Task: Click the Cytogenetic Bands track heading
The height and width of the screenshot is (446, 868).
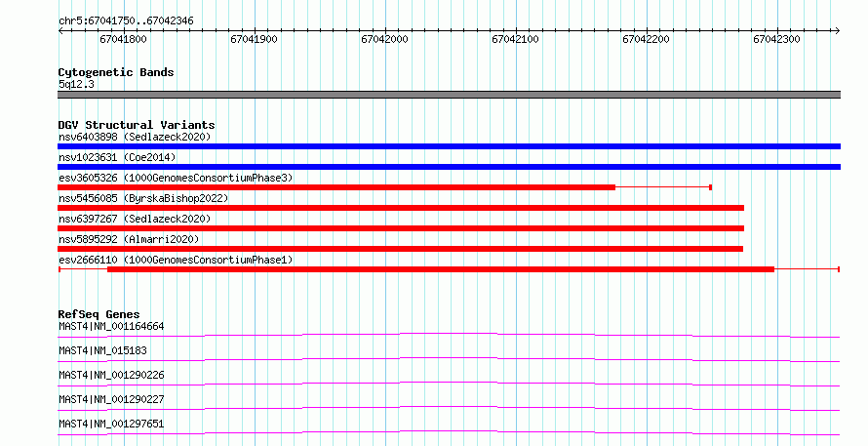Action: [116, 72]
